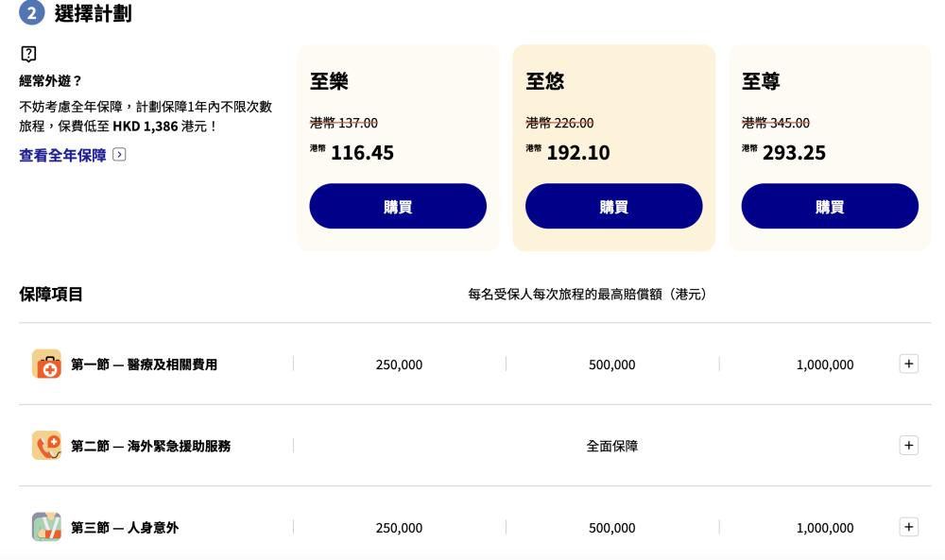
Task: Select the 至悠 highlighted plan card title
Action: click(545, 80)
